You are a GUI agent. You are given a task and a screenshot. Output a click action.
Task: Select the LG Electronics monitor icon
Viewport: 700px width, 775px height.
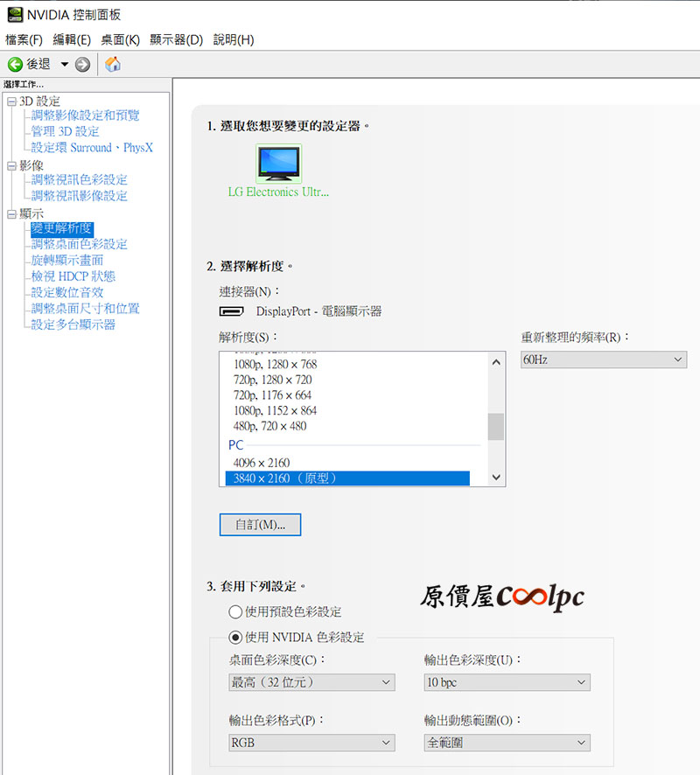[x=279, y=164]
